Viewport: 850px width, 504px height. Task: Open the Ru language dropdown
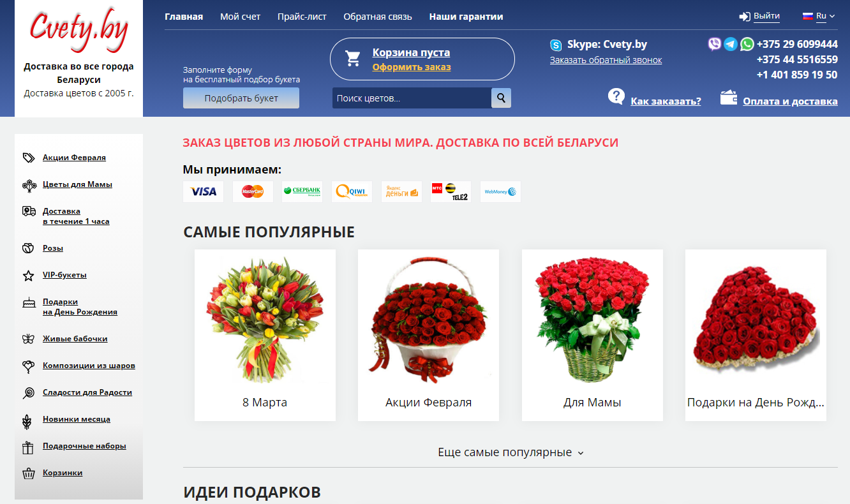819,17
